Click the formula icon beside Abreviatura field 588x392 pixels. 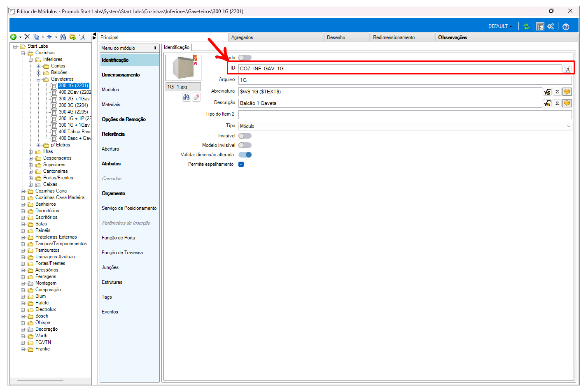[547, 92]
